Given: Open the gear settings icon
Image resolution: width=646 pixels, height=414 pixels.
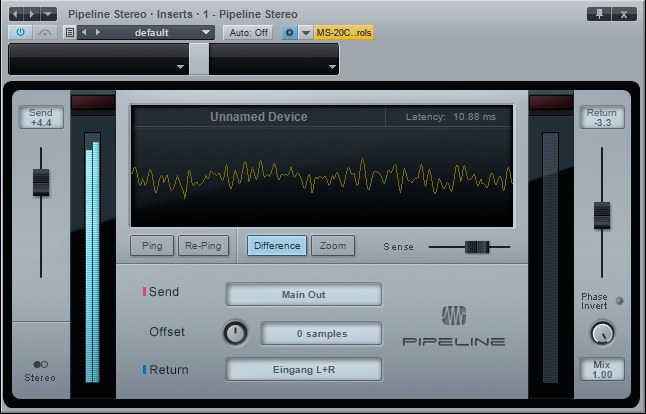Looking at the screenshot, I should pos(289,32).
